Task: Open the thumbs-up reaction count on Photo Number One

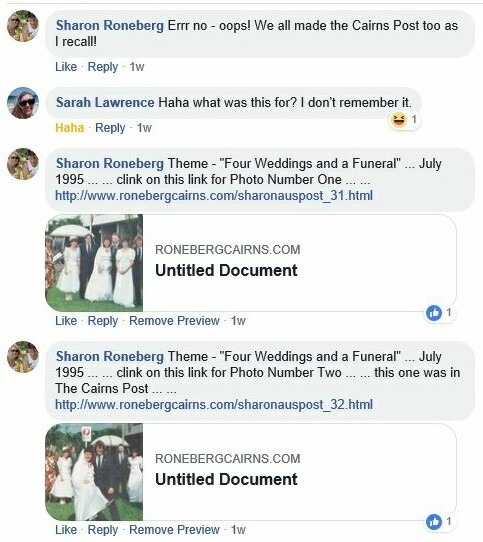Action: click(x=440, y=313)
